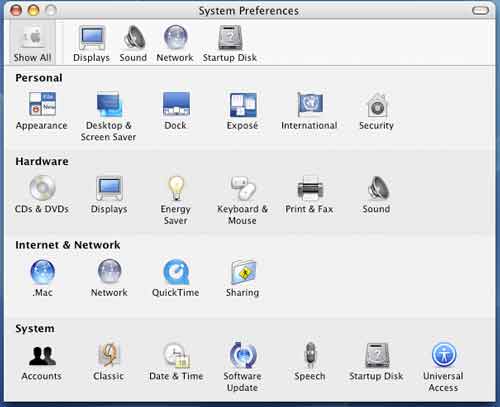The width and height of the screenshot is (500, 407).
Task: Open Displays from the top toolbar
Action: click(92, 43)
